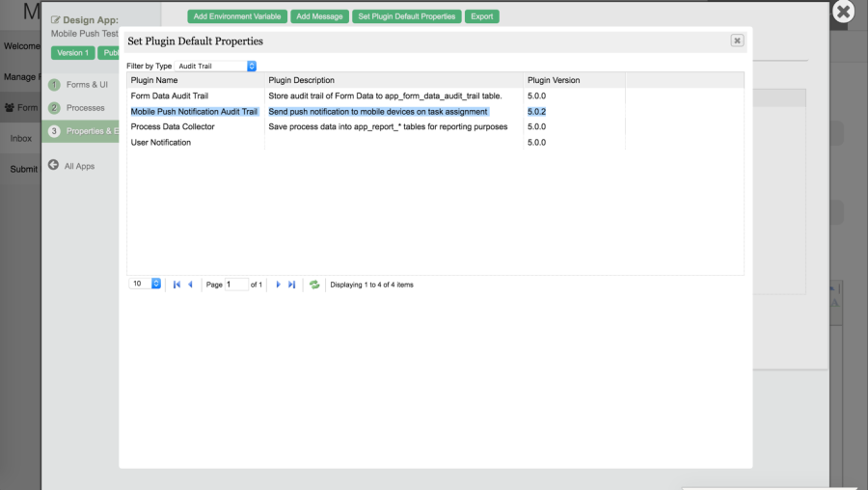The height and width of the screenshot is (490, 868).
Task: Select Process Data Collector plugin row
Action: tap(173, 126)
